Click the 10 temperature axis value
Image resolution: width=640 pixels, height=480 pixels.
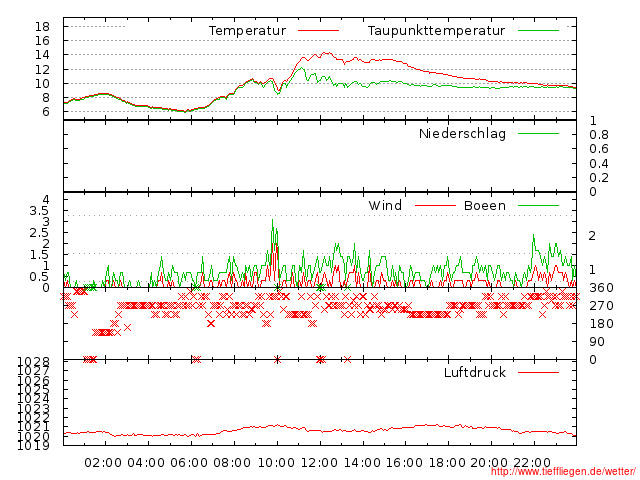click(42, 84)
